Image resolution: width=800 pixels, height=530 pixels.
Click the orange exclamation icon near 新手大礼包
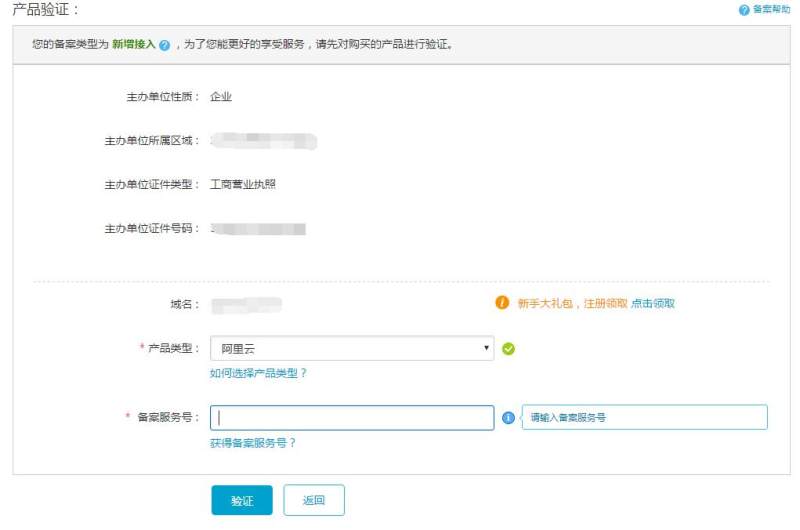(502, 302)
